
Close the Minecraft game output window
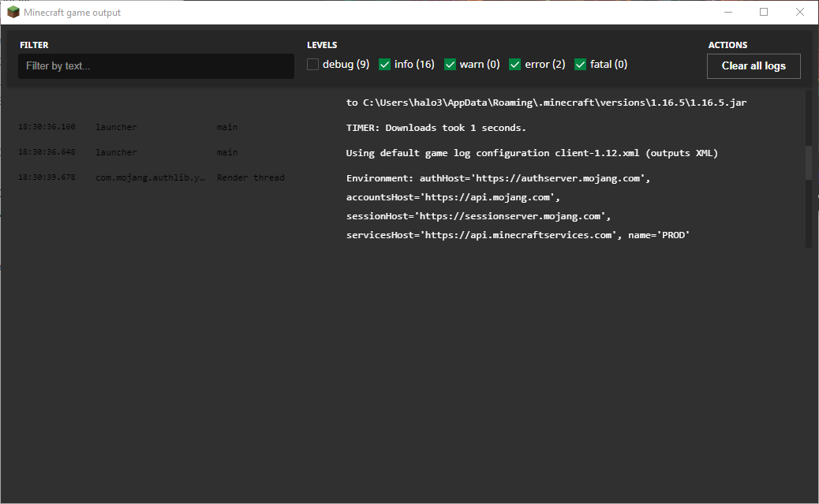[x=799, y=13]
